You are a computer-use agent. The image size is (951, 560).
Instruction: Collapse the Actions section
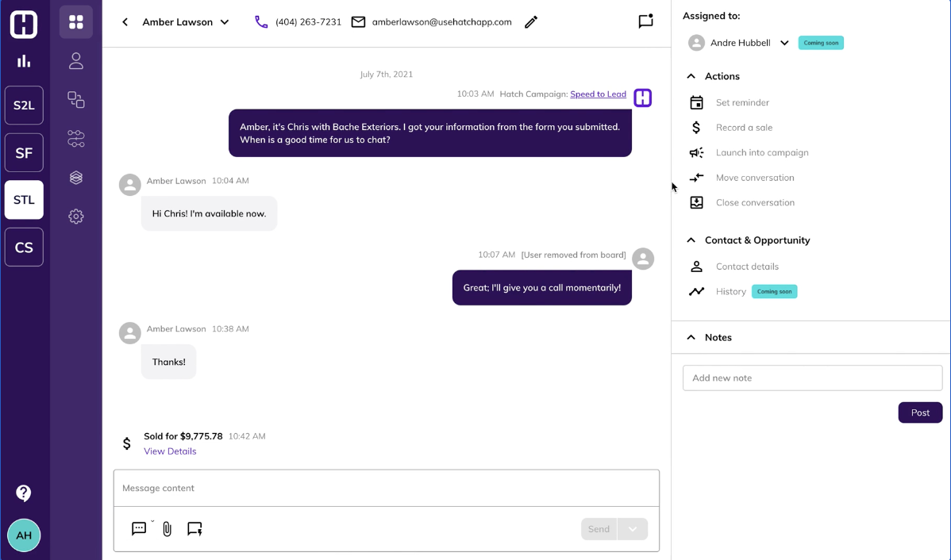tap(690, 76)
